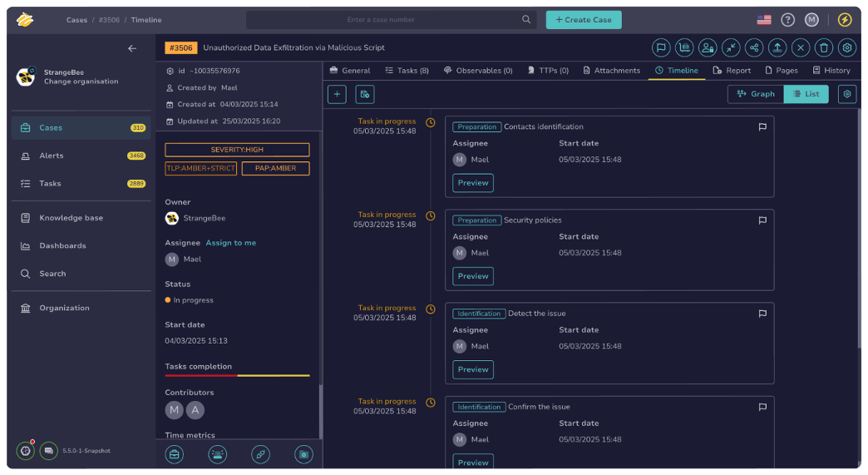Click the Create Case button
The image size is (868, 475).
584,20
